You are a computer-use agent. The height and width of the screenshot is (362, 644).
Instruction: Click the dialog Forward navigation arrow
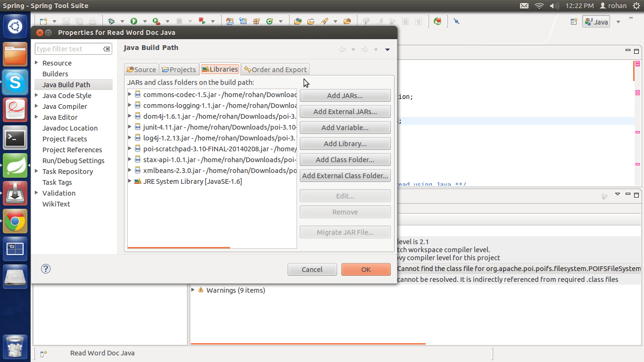[364, 49]
